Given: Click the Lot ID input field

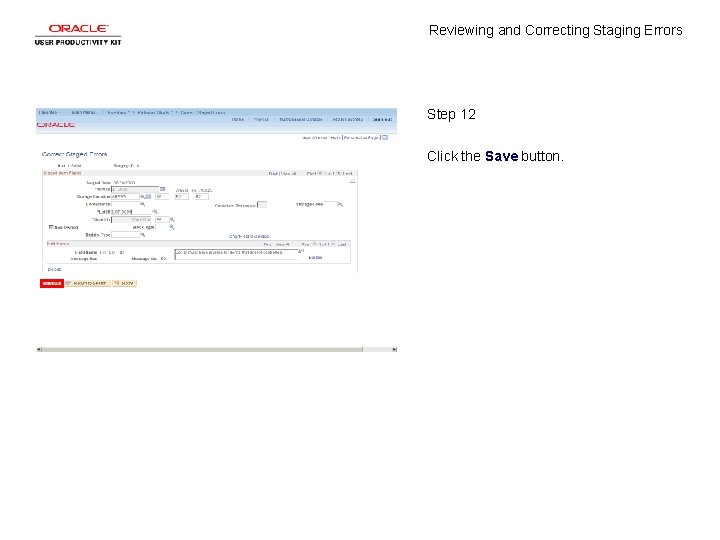Looking at the screenshot, I should [x=131, y=211].
